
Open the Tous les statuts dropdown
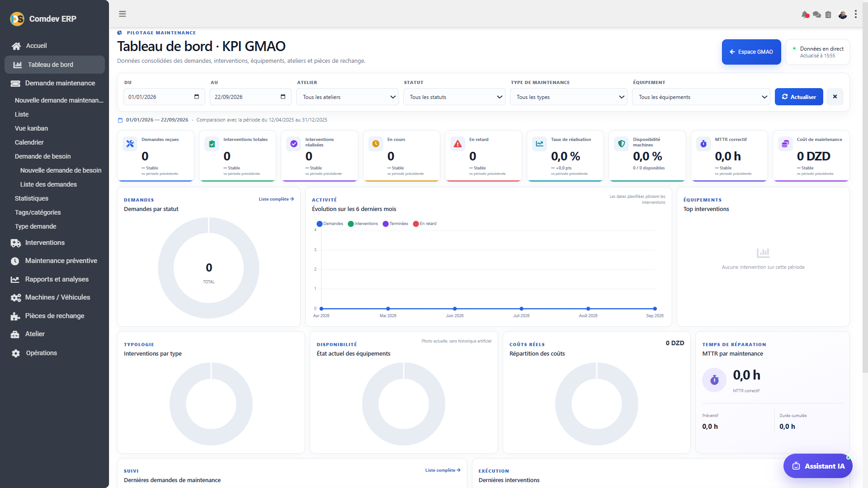454,97
